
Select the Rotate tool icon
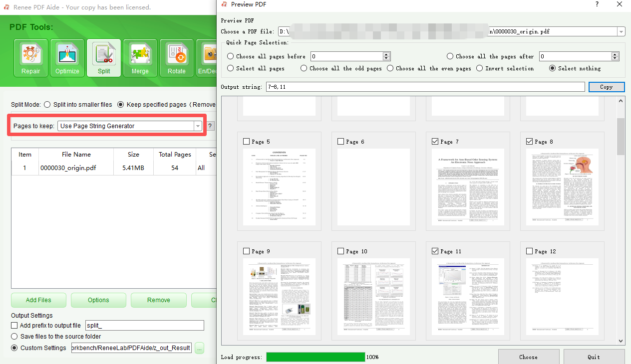[176, 58]
